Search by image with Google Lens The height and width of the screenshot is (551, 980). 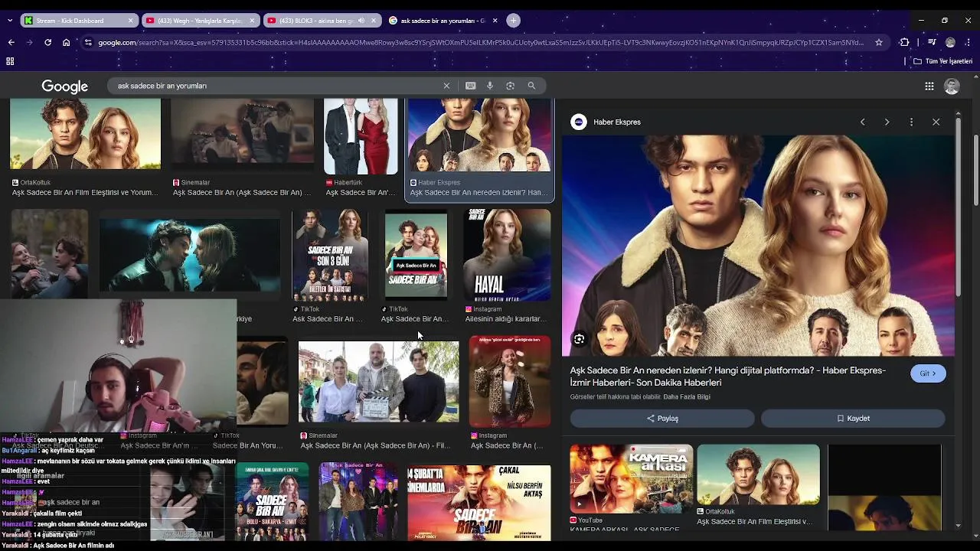[x=510, y=86]
